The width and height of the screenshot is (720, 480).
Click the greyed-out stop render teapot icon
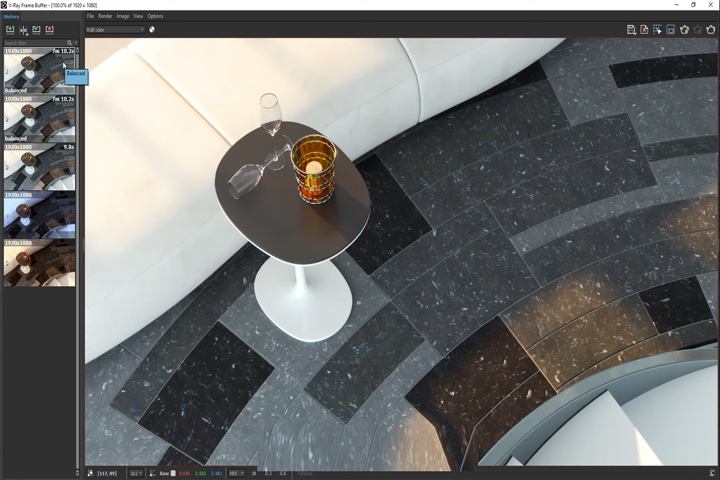pyautogui.click(x=698, y=30)
